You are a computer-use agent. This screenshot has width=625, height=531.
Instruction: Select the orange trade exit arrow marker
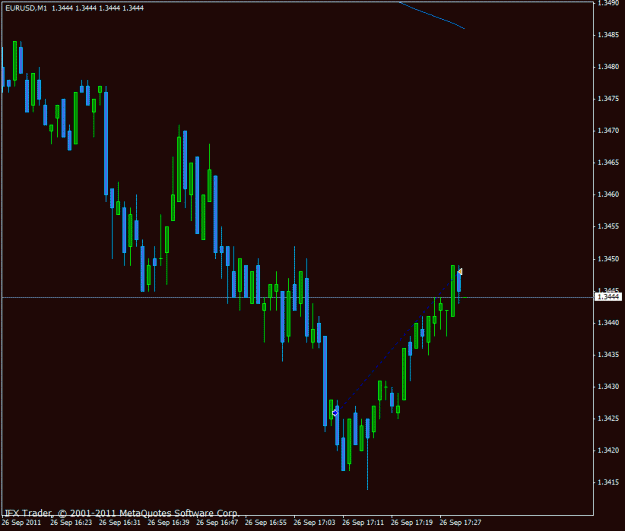pos(460,271)
